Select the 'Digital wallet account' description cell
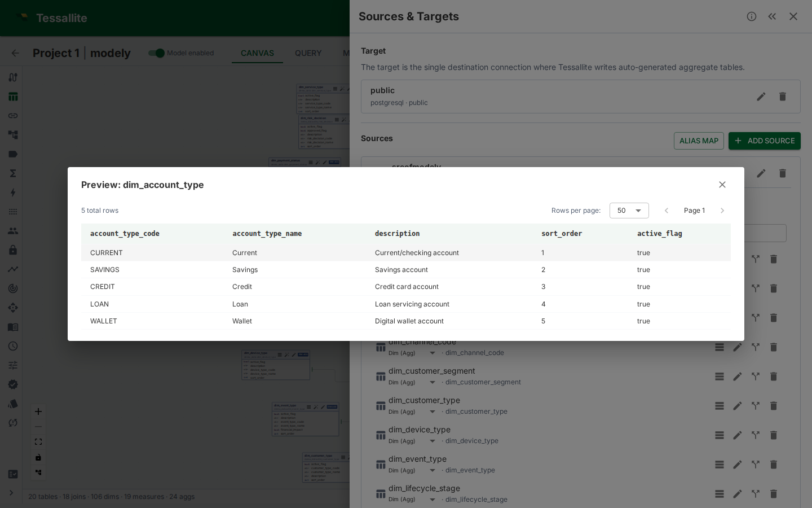This screenshot has height=508, width=812. tap(409, 321)
